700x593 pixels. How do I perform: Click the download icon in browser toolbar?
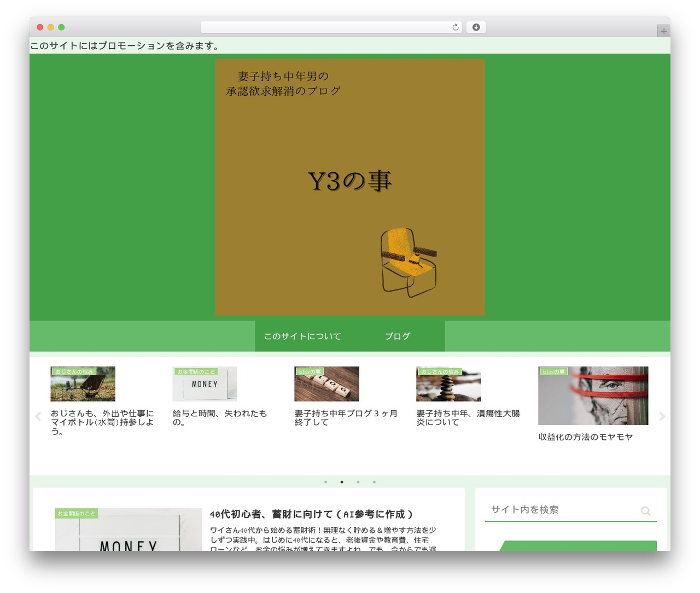tap(476, 27)
